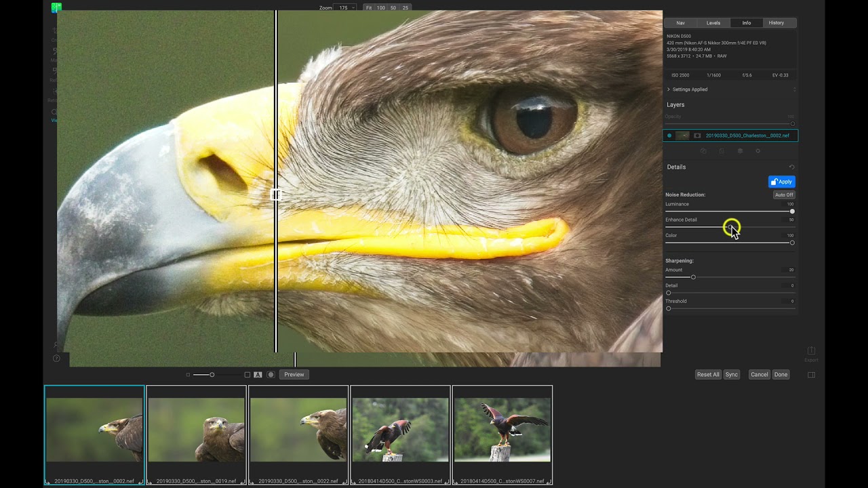Click the Sharpening Amount slider handle

pyautogui.click(x=693, y=277)
